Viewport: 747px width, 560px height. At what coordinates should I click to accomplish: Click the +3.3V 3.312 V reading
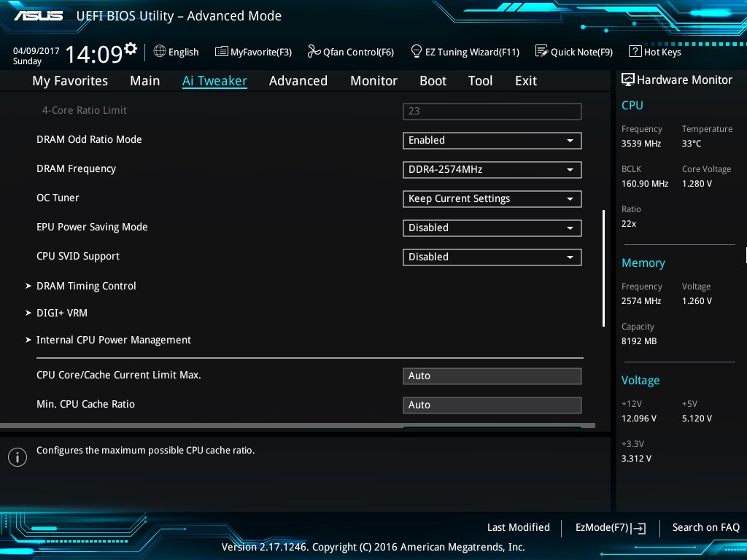[636, 458]
